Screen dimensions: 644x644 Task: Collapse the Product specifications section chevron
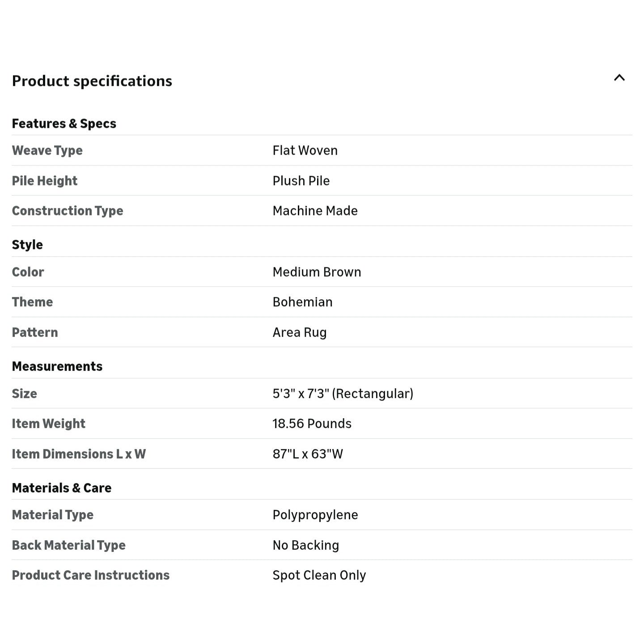(619, 78)
